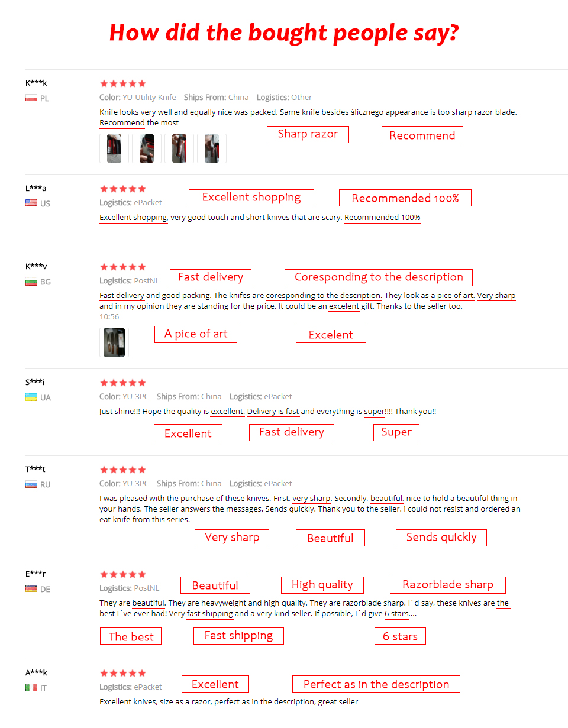
Task: Click the five-star rating in E***r's review
Action: click(122, 574)
